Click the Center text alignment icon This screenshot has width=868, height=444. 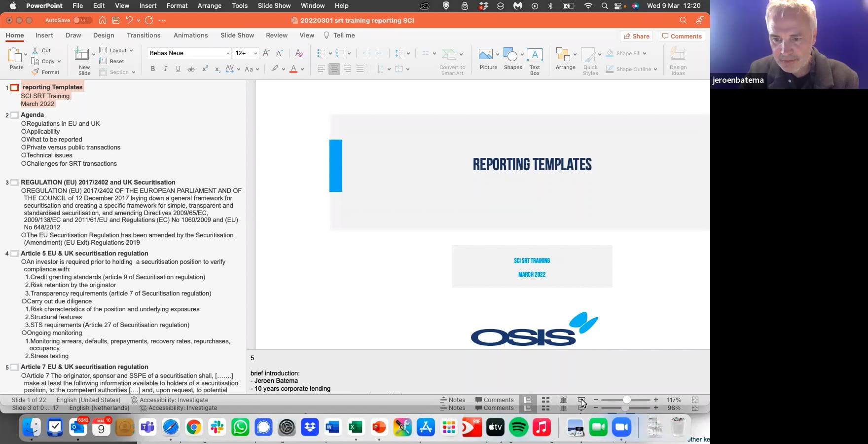334,69
